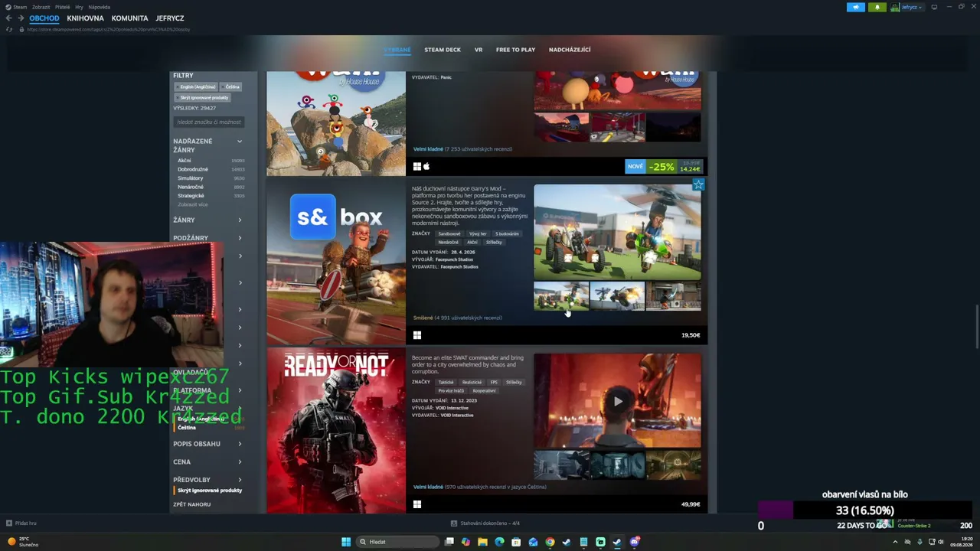
Task: Toggle Skrýt ignorované produkty under Předvolby
Action: point(208,491)
